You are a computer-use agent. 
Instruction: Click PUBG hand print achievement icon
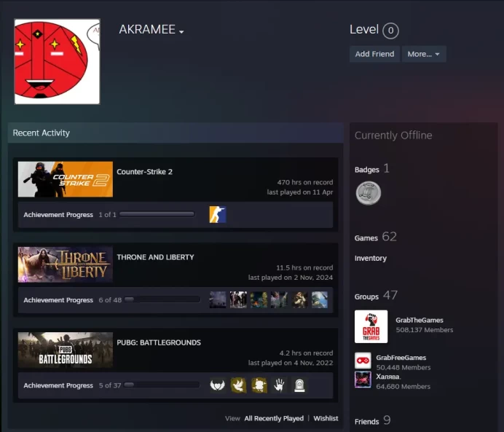coord(279,385)
